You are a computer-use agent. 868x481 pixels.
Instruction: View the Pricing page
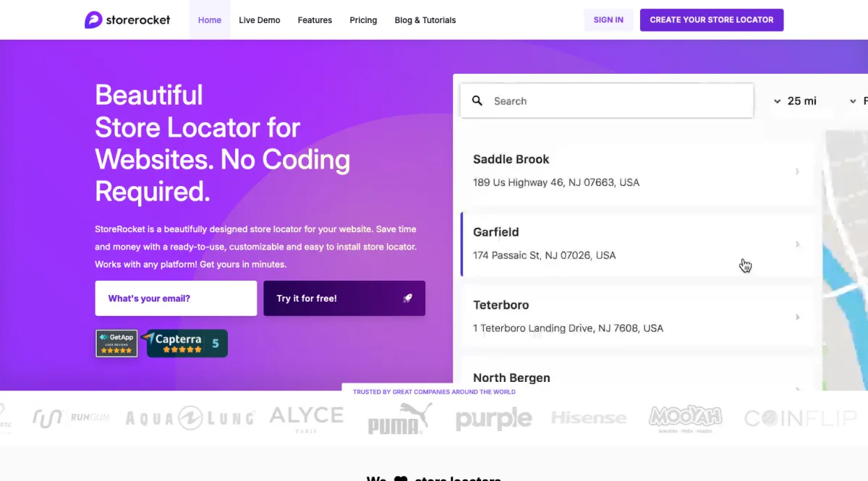(x=363, y=20)
